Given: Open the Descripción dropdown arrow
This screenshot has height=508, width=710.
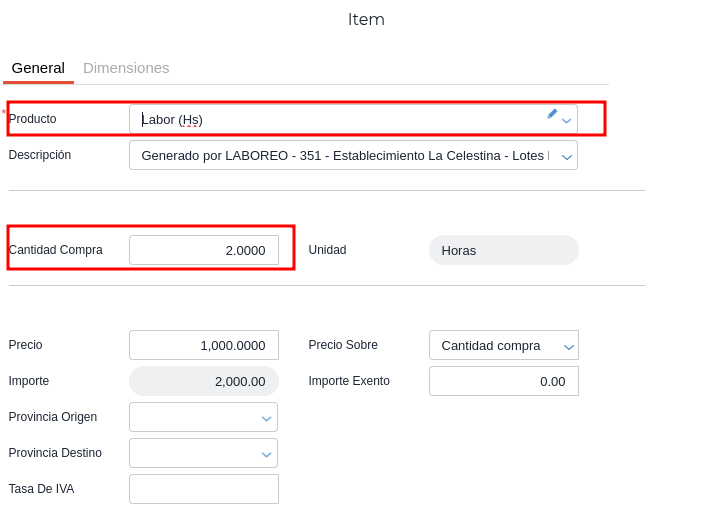Looking at the screenshot, I should coord(567,156).
